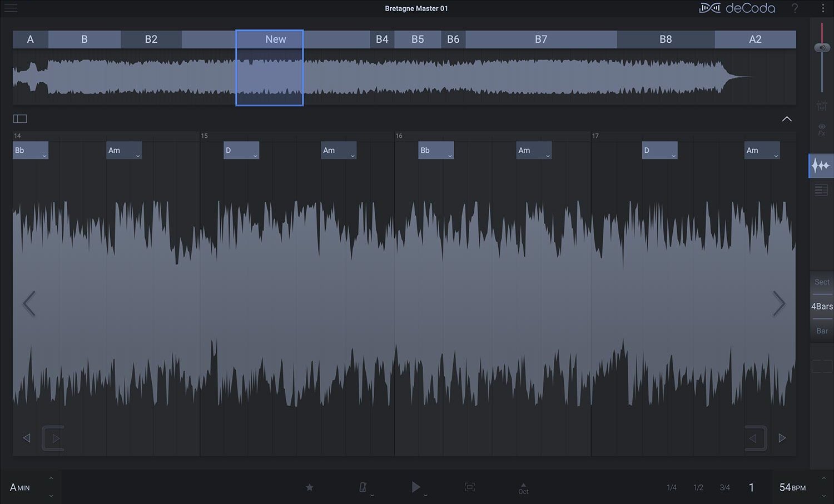834x504 pixels.
Task: Click the right navigation arrow beside the waveform
Action: pyautogui.click(x=780, y=303)
